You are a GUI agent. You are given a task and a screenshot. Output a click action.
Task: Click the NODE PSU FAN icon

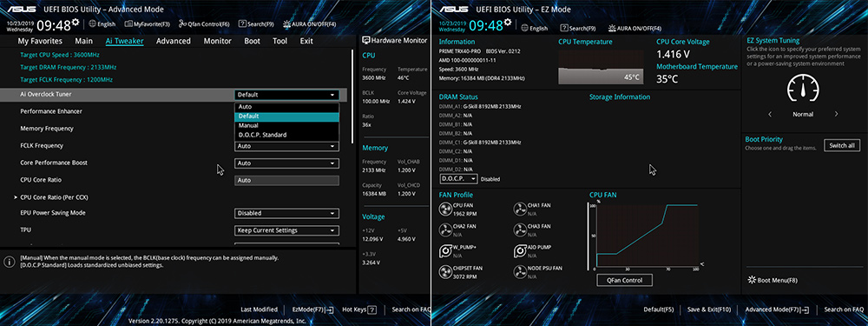pos(520,271)
